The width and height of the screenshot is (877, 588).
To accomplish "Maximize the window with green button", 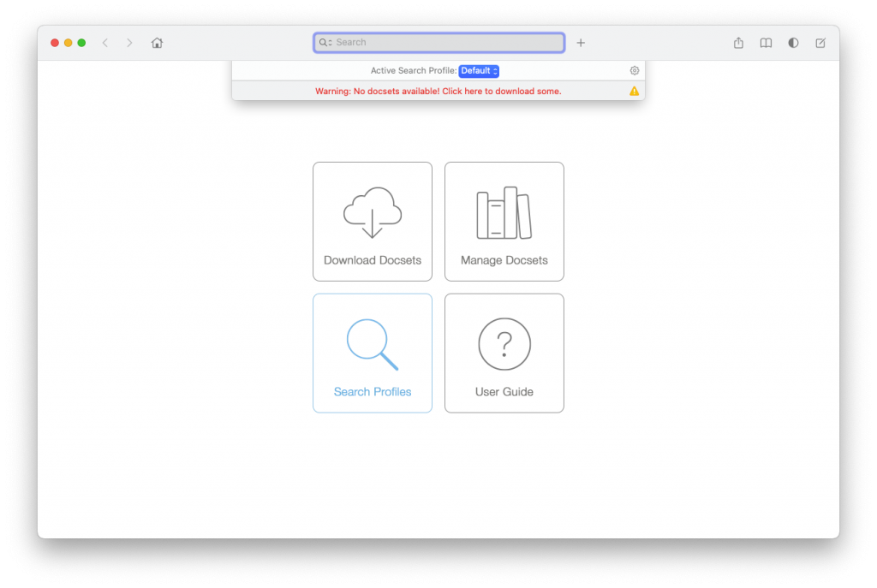I will [81, 43].
